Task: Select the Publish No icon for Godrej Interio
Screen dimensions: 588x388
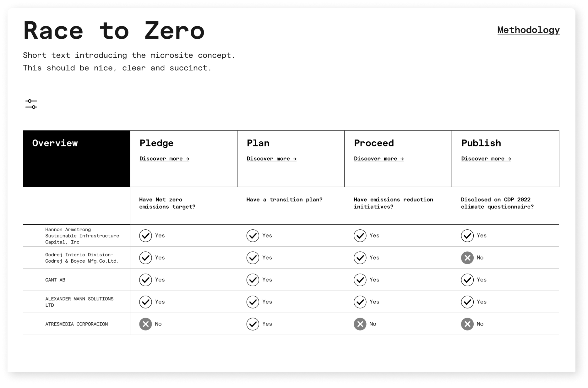Action: pyautogui.click(x=467, y=258)
